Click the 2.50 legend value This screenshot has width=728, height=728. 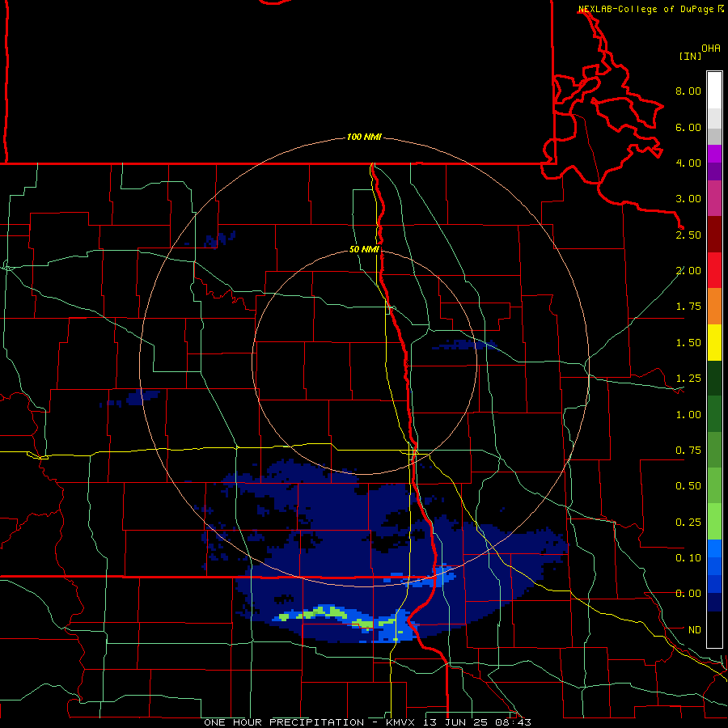tap(688, 235)
